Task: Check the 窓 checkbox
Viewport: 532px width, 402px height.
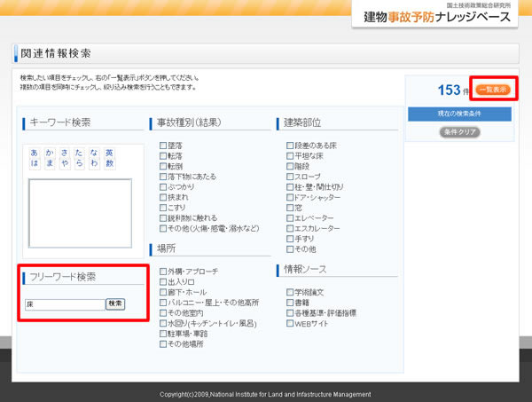Action: point(290,208)
